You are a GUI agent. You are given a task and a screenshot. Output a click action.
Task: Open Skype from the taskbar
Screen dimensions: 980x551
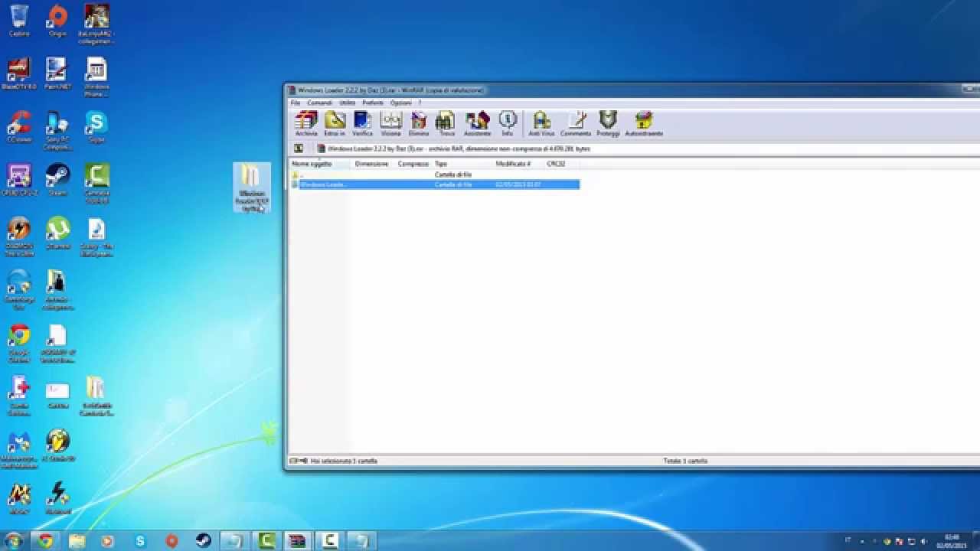pyautogui.click(x=140, y=541)
